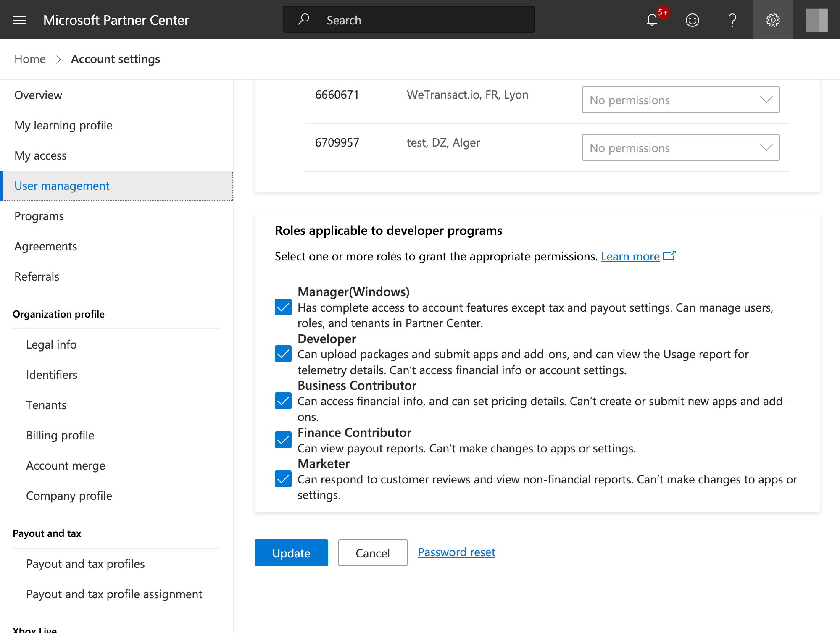Image resolution: width=840 pixels, height=633 pixels.
Task: Click inside the Search field
Action: click(409, 19)
